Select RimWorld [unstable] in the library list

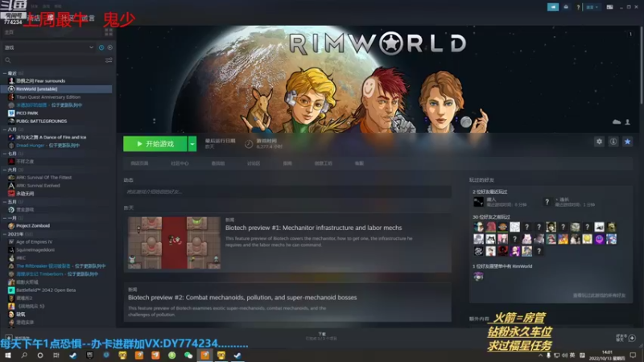tap(56, 88)
